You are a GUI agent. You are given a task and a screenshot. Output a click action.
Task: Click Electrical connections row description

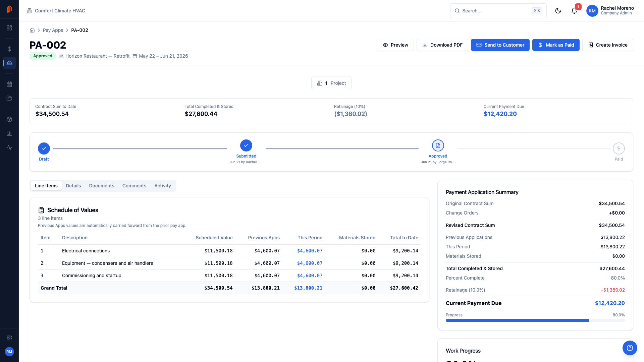pyautogui.click(x=86, y=251)
